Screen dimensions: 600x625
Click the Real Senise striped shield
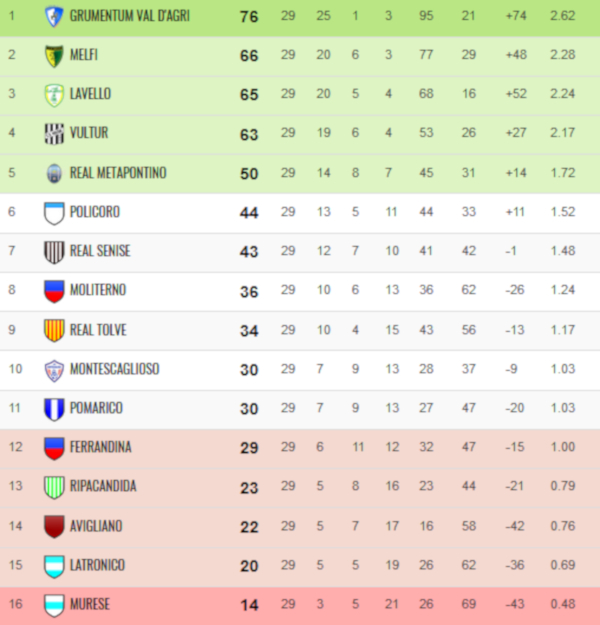point(54,252)
